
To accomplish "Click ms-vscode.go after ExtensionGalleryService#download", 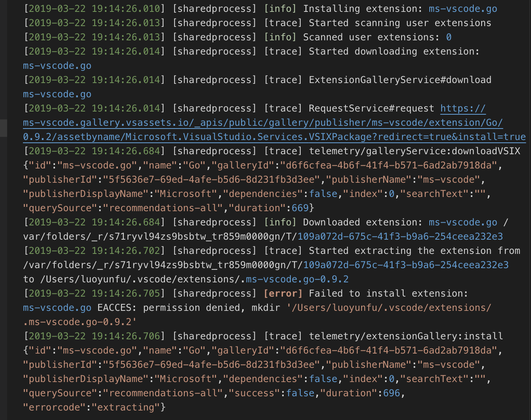I will 57,94.
